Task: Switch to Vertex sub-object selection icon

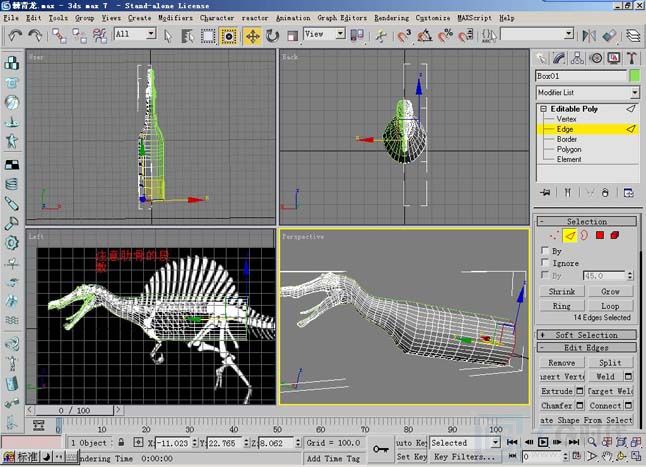Action: click(x=555, y=236)
